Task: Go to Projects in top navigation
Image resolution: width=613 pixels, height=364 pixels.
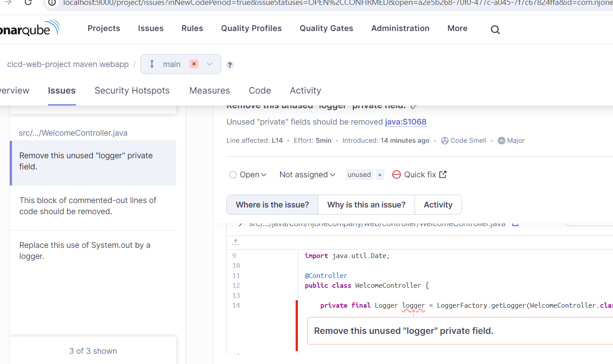Action: 104,28
